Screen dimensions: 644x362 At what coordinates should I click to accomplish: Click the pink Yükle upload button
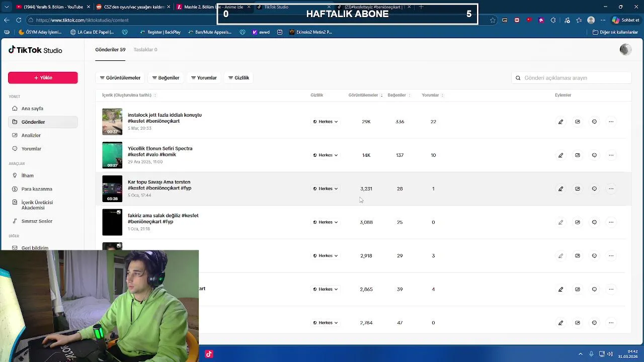[43, 78]
